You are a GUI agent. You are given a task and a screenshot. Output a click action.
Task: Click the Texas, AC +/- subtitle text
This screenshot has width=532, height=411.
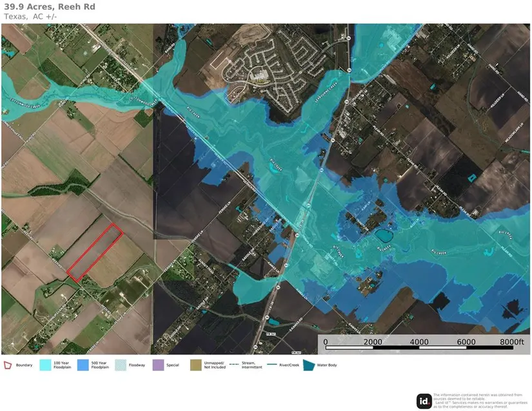coord(31,17)
